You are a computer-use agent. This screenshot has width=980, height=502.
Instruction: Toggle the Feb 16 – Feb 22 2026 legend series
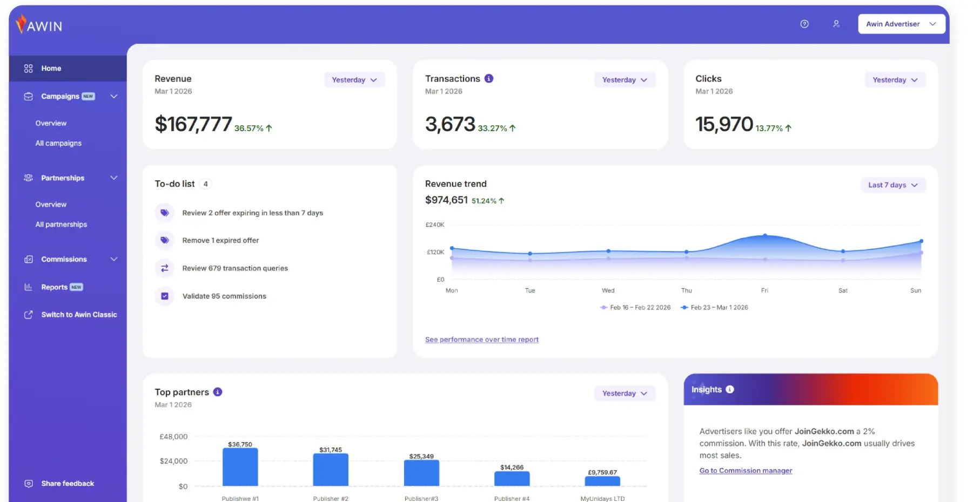[x=635, y=308]
